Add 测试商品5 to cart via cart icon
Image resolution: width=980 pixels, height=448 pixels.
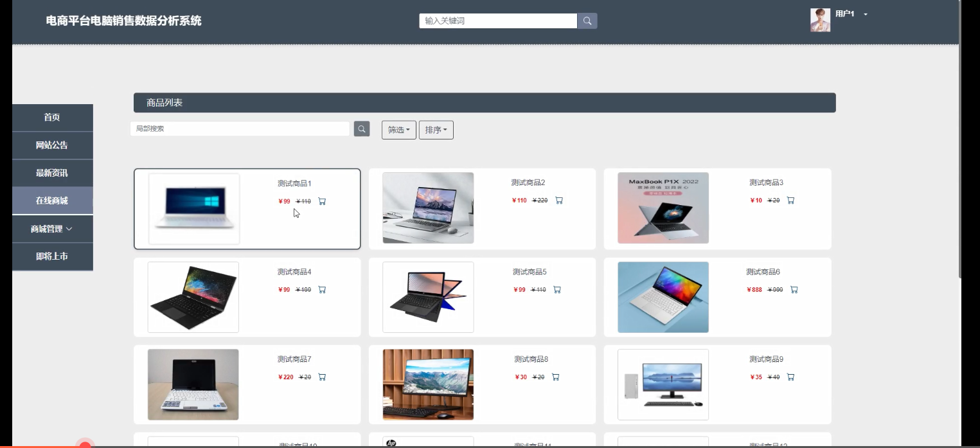tap(557, 290)
